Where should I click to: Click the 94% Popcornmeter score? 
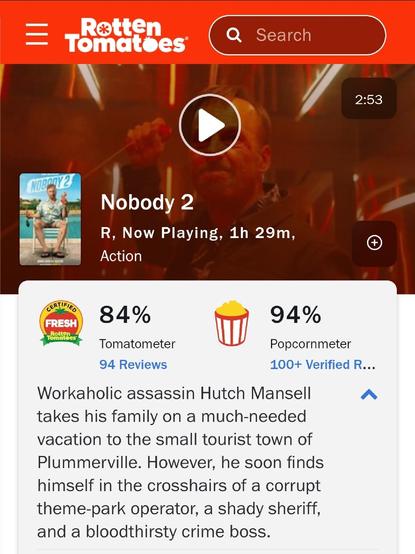[x=296, y=314]
